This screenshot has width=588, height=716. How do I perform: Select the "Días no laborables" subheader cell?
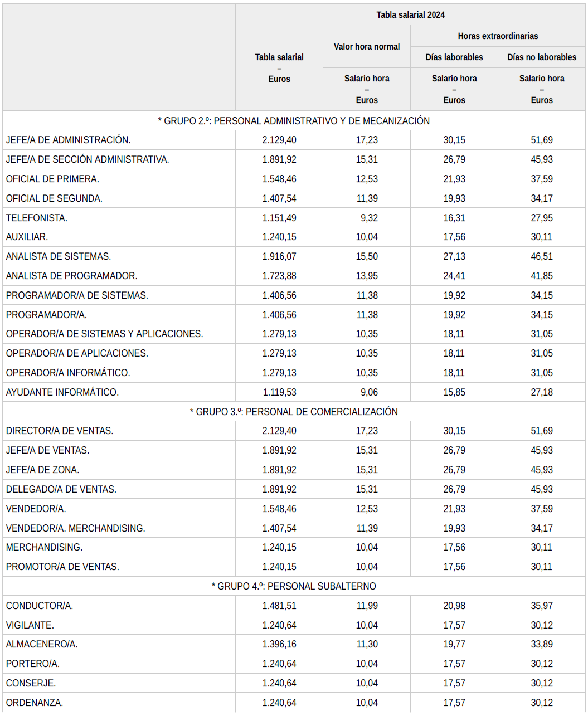tap(542, 57)
